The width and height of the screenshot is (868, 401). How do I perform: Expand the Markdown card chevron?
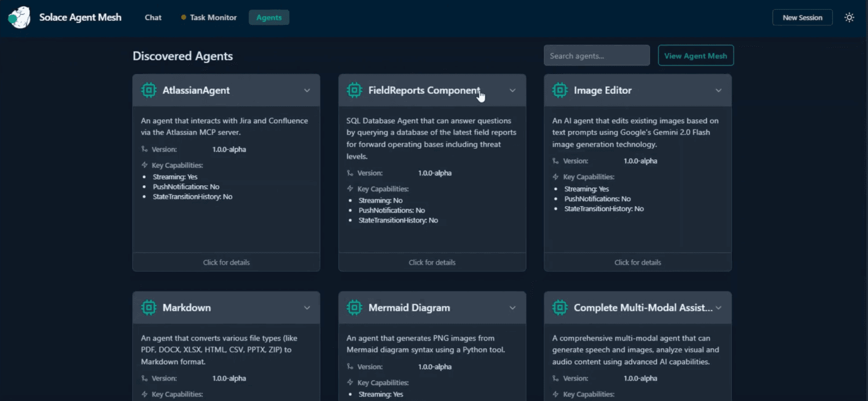point(307,307)
